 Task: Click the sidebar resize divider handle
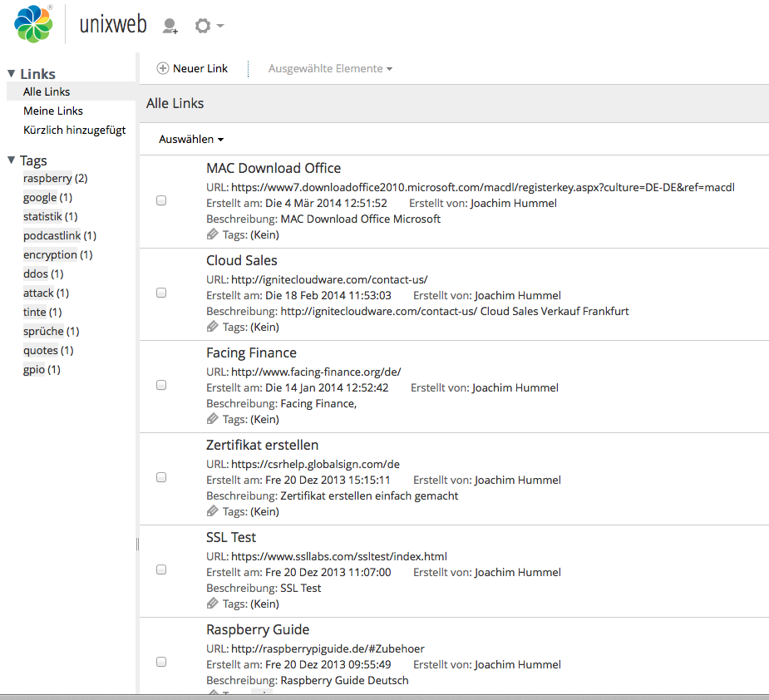point(137,544)
